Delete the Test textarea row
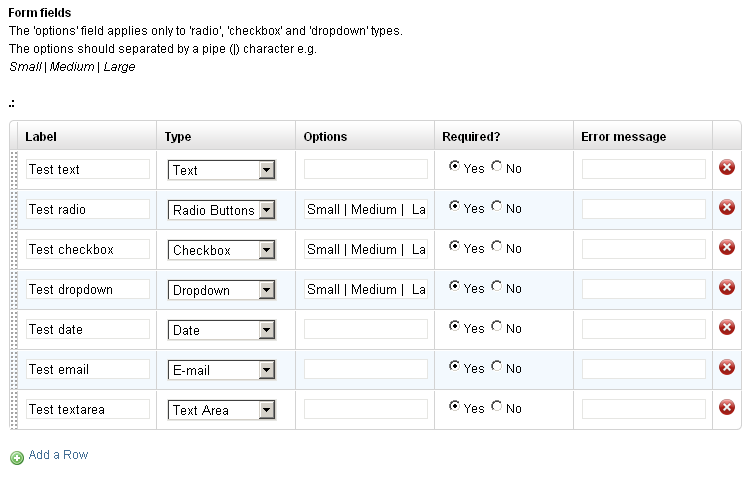Viewport: 754px width, 482px height. (x=727, y=407)
